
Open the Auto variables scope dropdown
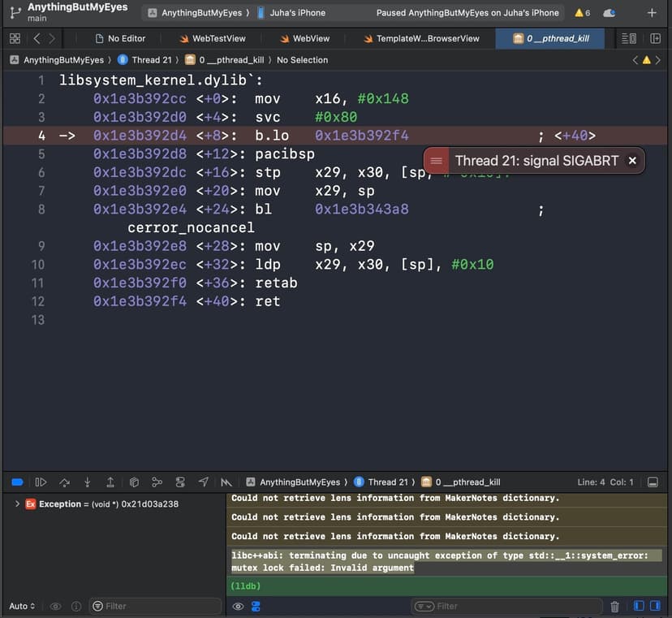[21, 607]
